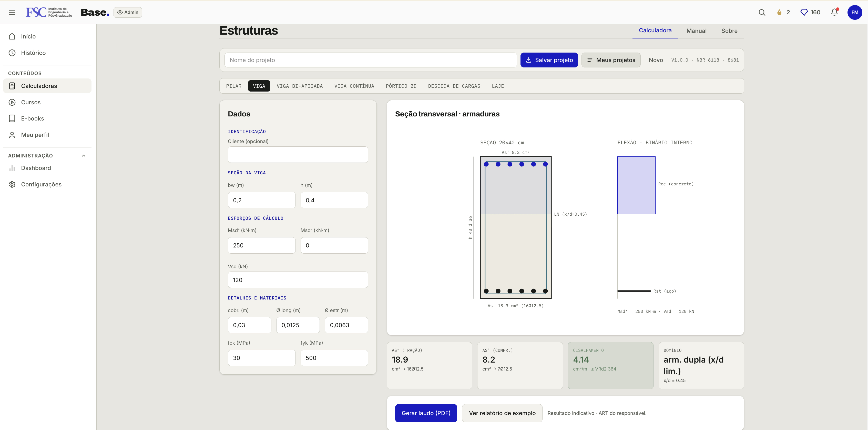Open E-books in sidebar

(47, 118)
